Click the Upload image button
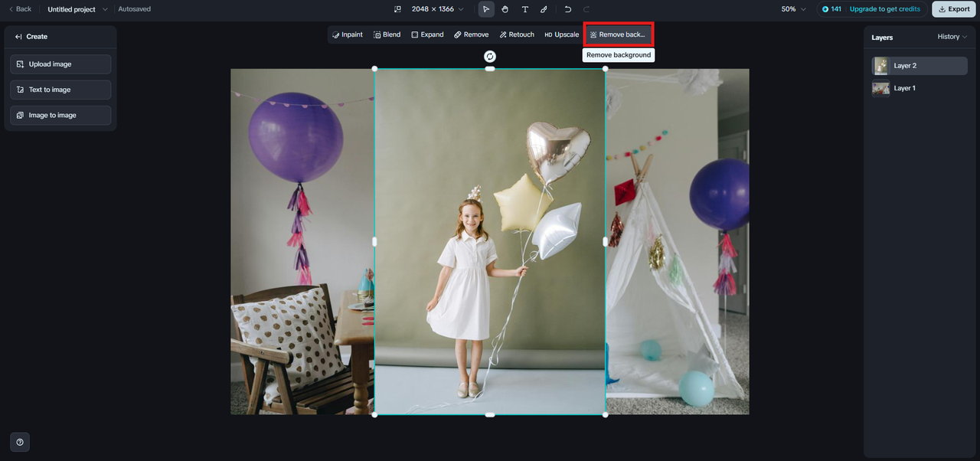Viewport: 980px width, 461px height. point(60,64)
